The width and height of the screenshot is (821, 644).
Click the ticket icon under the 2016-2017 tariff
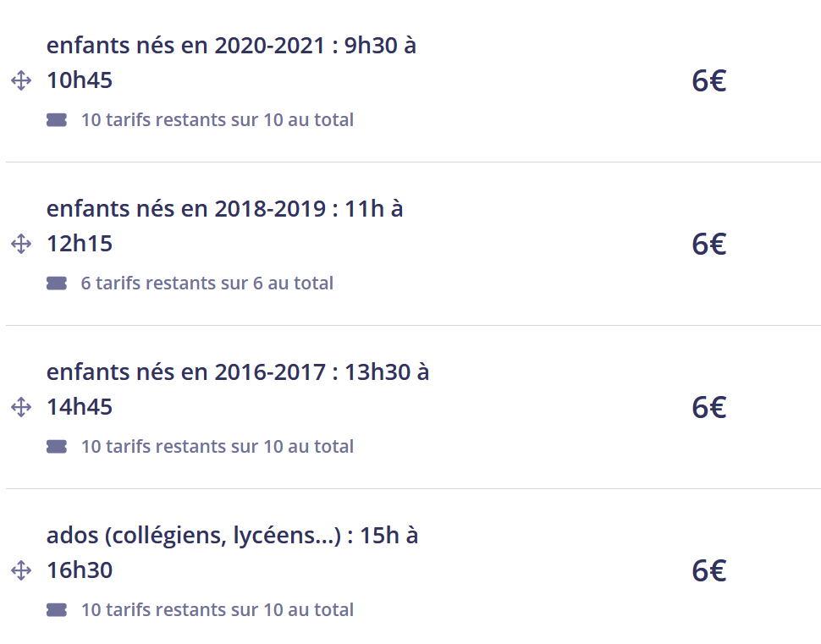tap(57, 447)
